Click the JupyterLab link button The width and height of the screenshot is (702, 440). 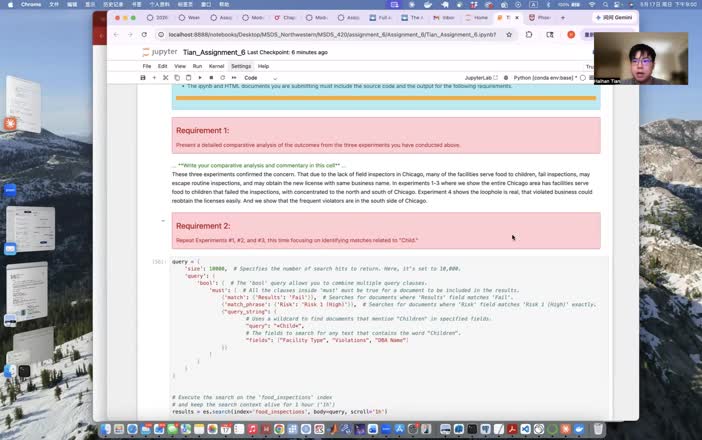[481, 78]
